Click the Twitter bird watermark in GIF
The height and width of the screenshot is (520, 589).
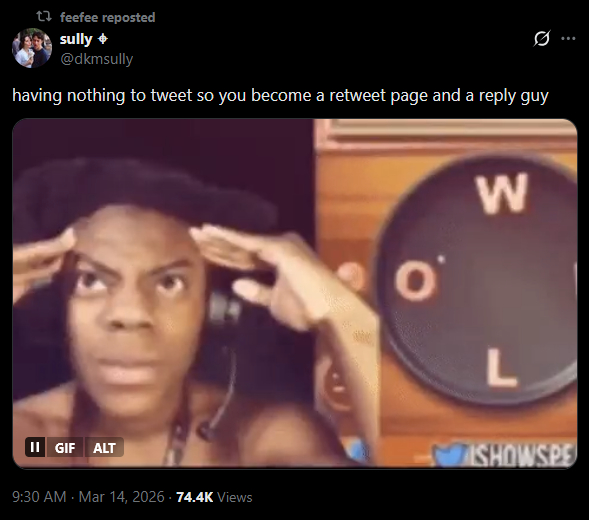[x=448, y=455]
